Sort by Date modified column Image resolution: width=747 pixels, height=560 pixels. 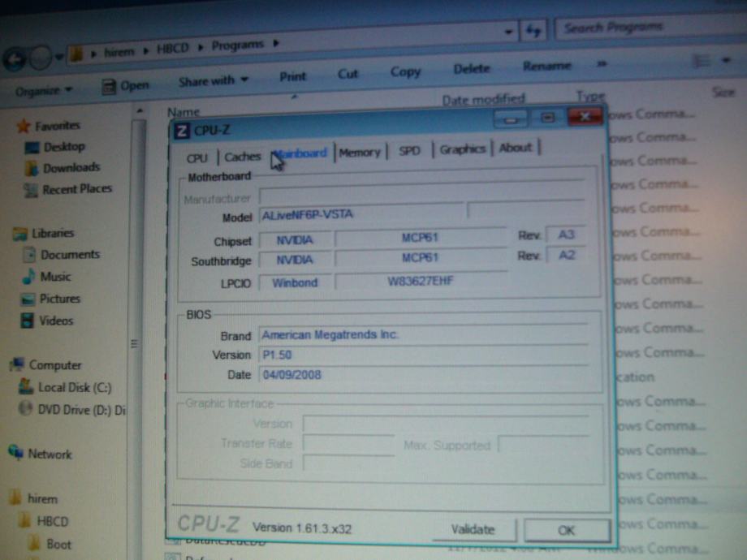point(483,99)
